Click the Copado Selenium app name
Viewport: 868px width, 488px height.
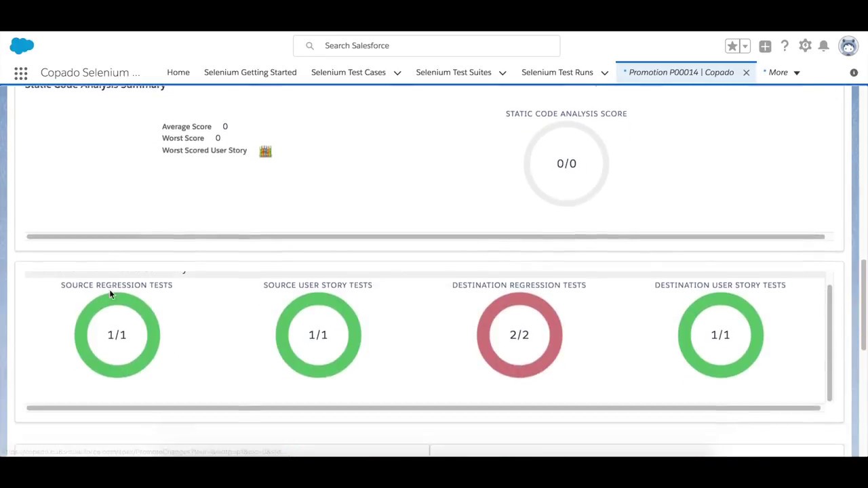coord(90,73)
